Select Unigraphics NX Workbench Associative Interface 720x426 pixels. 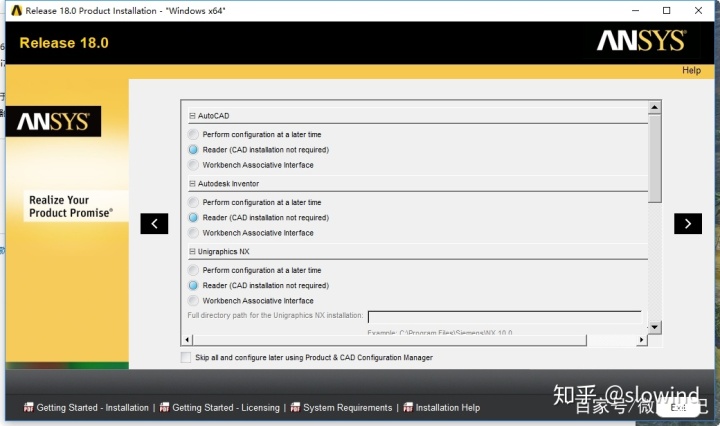click(193, 301)
